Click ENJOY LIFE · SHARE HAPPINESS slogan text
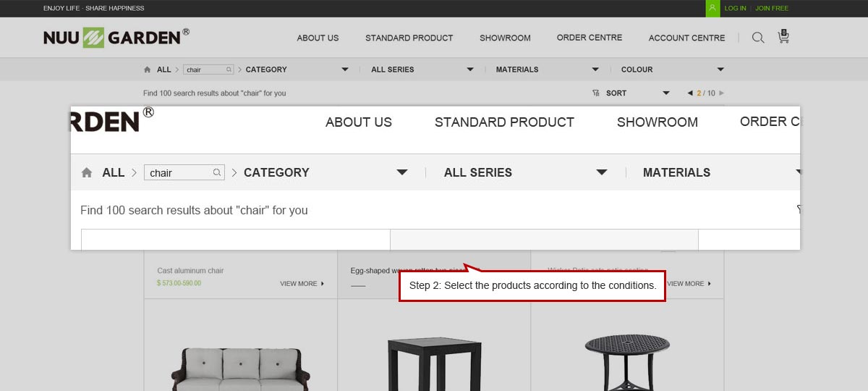Image resolution: width=868 pixels, height=391 pixels. point(93,9)
